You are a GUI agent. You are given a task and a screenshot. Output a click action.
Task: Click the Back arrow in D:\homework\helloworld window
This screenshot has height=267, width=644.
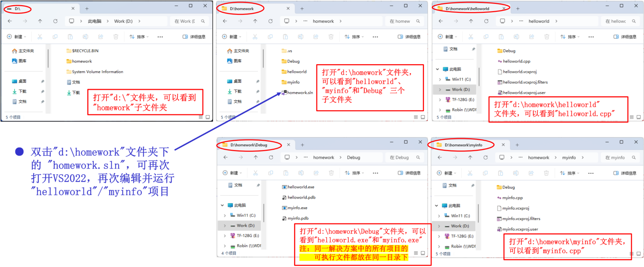click(x=440, y=21)
